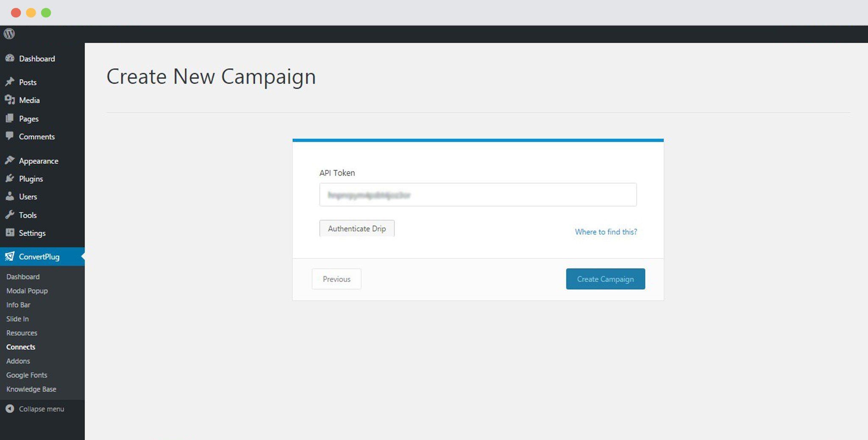Click the Dashboard gauge icon
This screenshot has width=868, height=440.
click(10, 58)
